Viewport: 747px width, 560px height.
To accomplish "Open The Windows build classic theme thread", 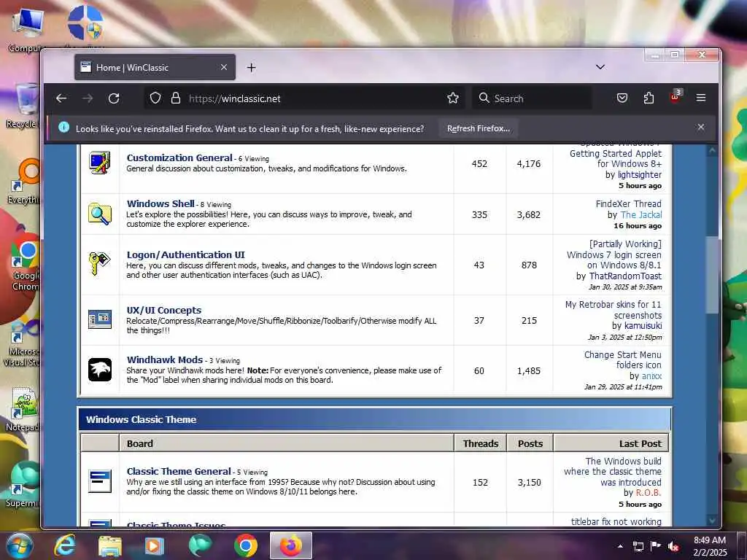I will pyautogui.click(x=613, y=472).
